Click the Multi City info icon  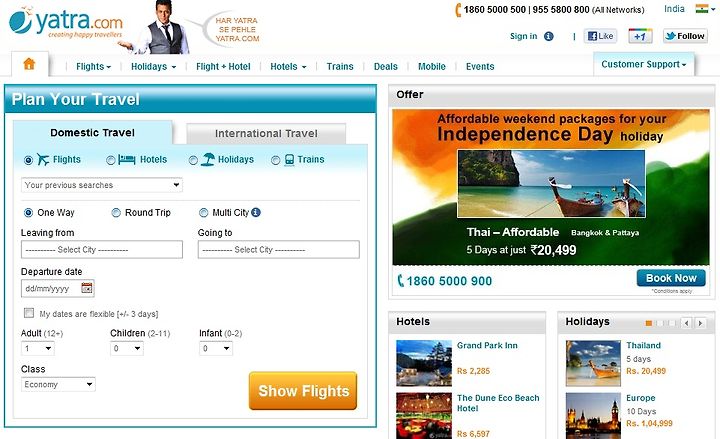pyautogui.click(x=256, y=212)
